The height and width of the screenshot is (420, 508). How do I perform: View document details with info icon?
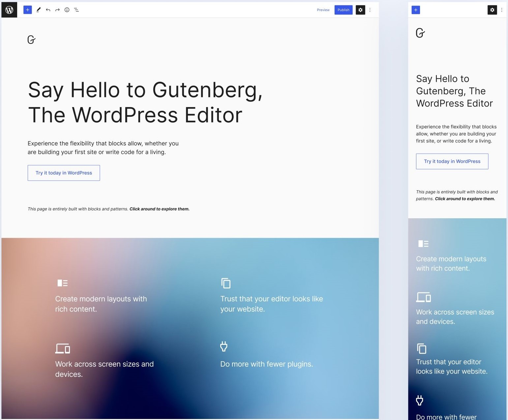coord(67,10)
